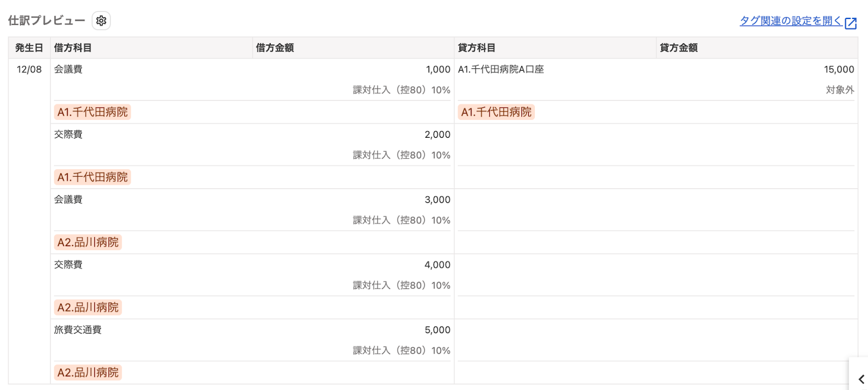Expand the side panel chevron arrow

click(x=861, y=379)
